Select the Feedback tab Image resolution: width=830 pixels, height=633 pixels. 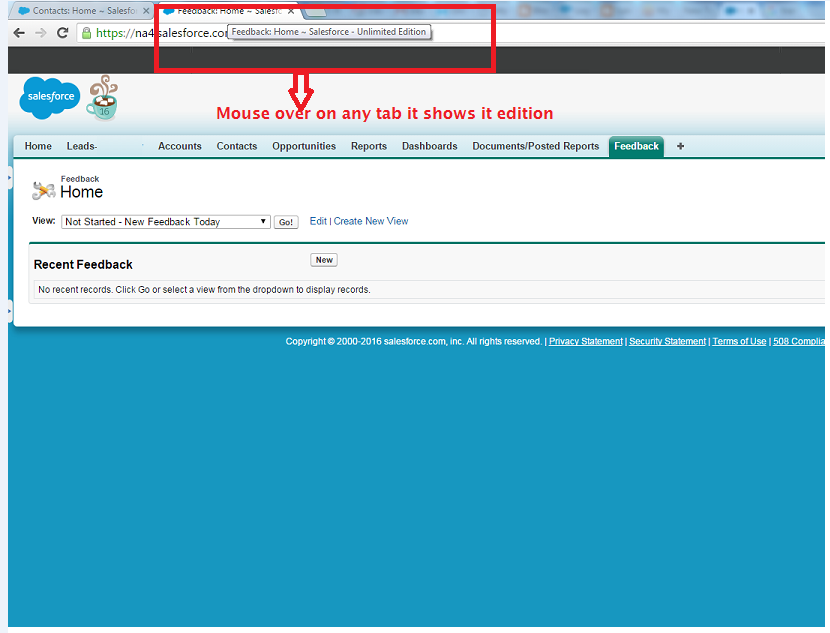636,147
